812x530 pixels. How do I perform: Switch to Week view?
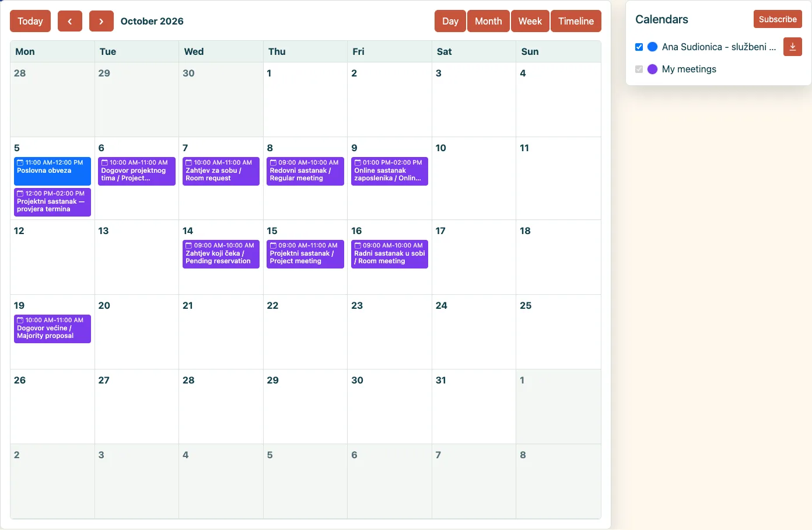pyautogui.click(x=530, y=21)
